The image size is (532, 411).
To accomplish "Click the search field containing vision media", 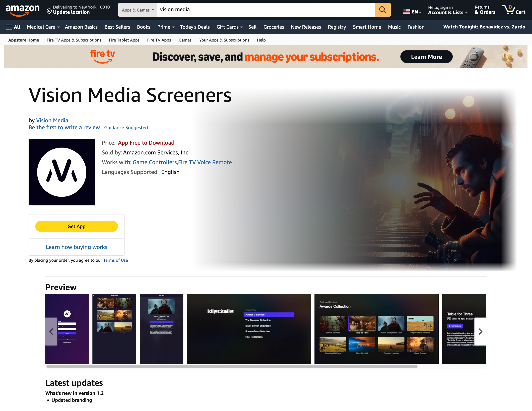I will [x=266, y=10].
